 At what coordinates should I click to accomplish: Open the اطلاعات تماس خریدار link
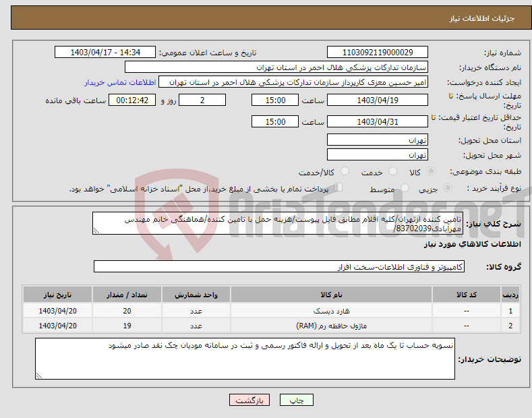(x=120, y=82)
